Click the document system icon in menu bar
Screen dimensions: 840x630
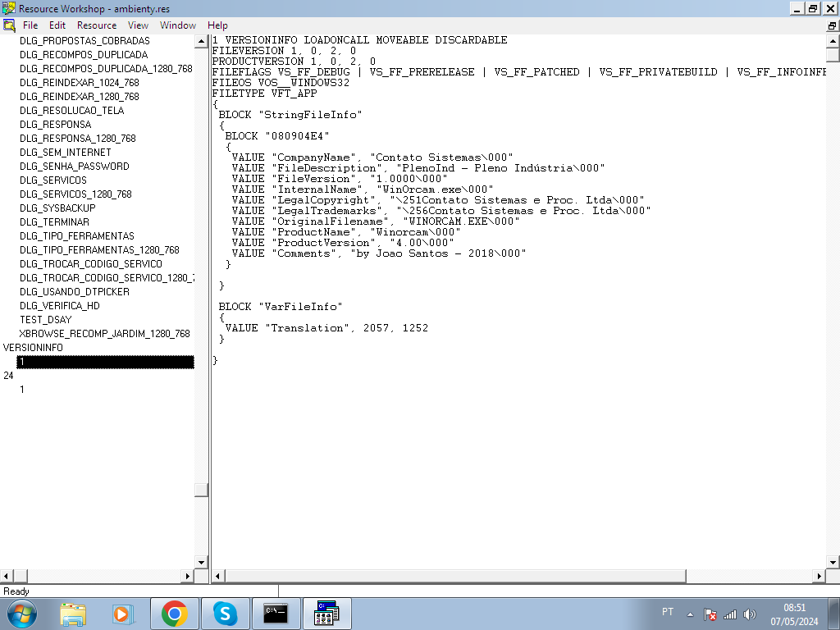9,25
